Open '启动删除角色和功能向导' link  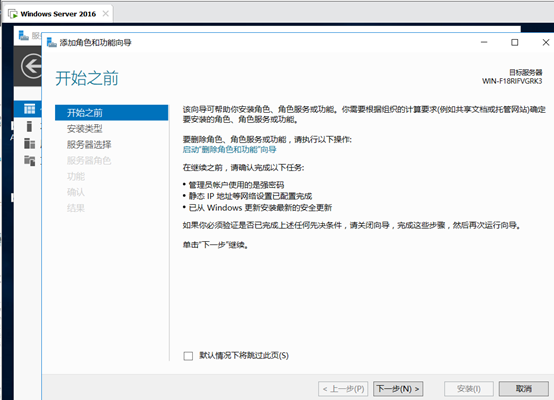(x=229, y=149)
